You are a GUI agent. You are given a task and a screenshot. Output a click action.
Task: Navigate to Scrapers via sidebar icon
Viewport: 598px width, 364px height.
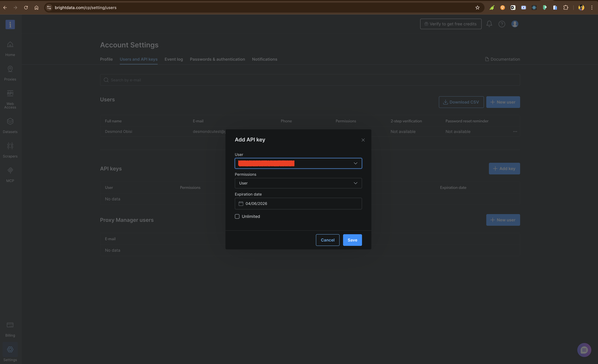tap(10, 149)
